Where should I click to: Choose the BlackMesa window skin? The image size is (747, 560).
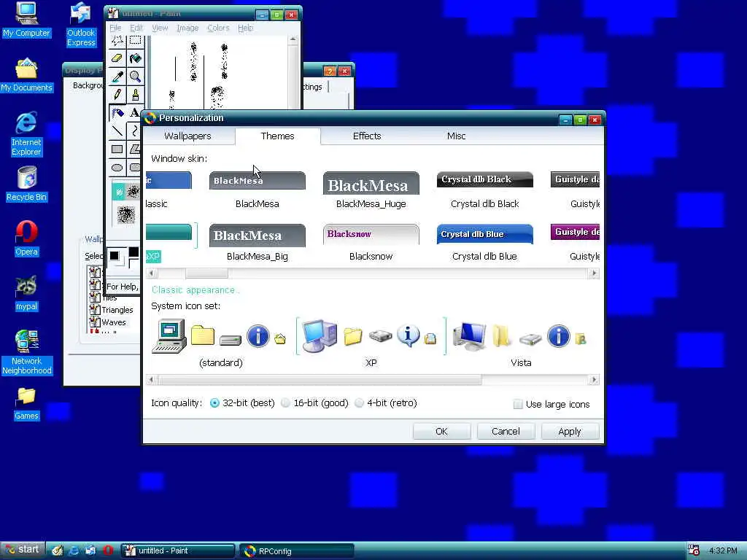pos(258,190)
